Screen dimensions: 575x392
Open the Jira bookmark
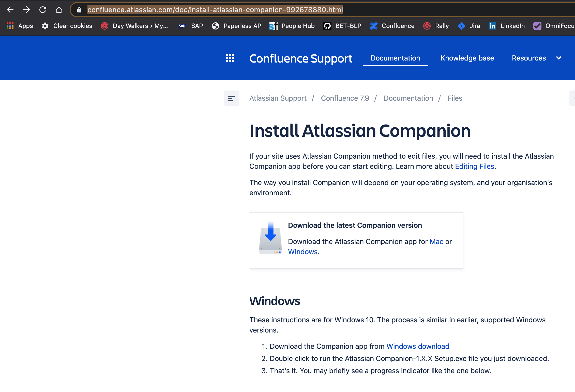[469, 26]
